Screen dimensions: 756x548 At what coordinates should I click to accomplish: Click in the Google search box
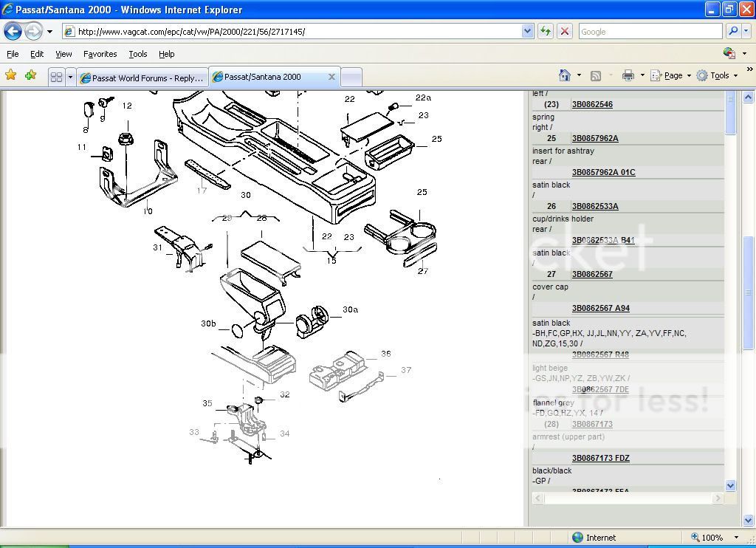click(650, 31)
